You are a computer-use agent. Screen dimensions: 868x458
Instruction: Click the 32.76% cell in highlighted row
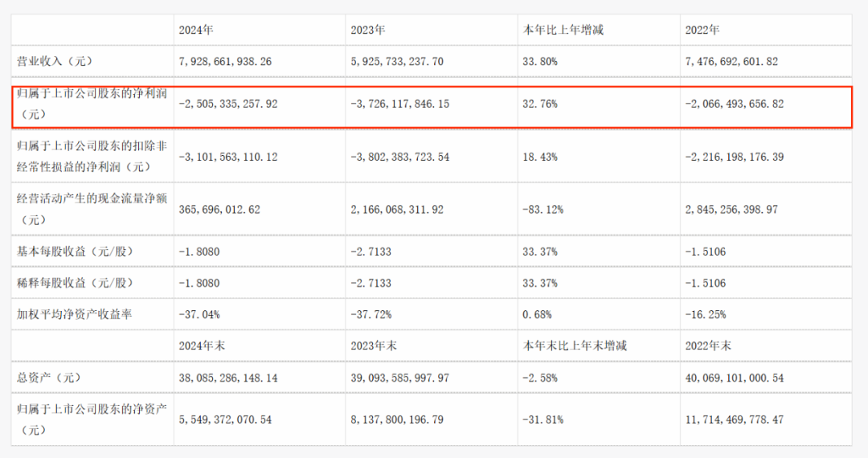click(538, 104)
